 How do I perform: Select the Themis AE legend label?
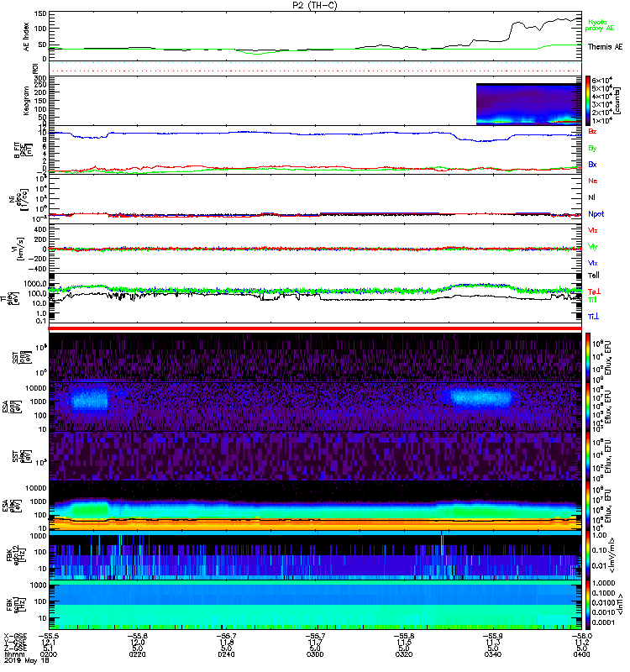(605, 47)
